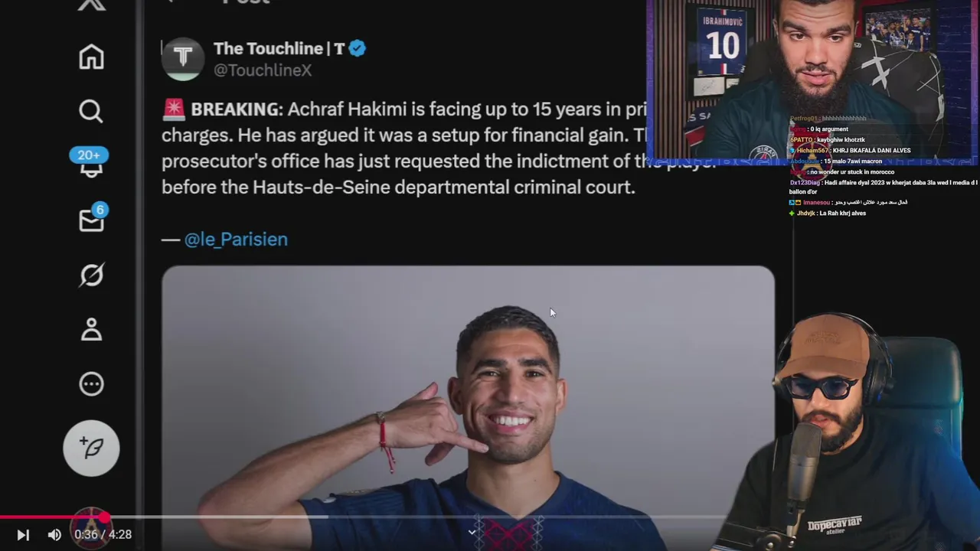Open the Achraf Hakimi post image
Viewport: 980px width, 551px height.
468,407
